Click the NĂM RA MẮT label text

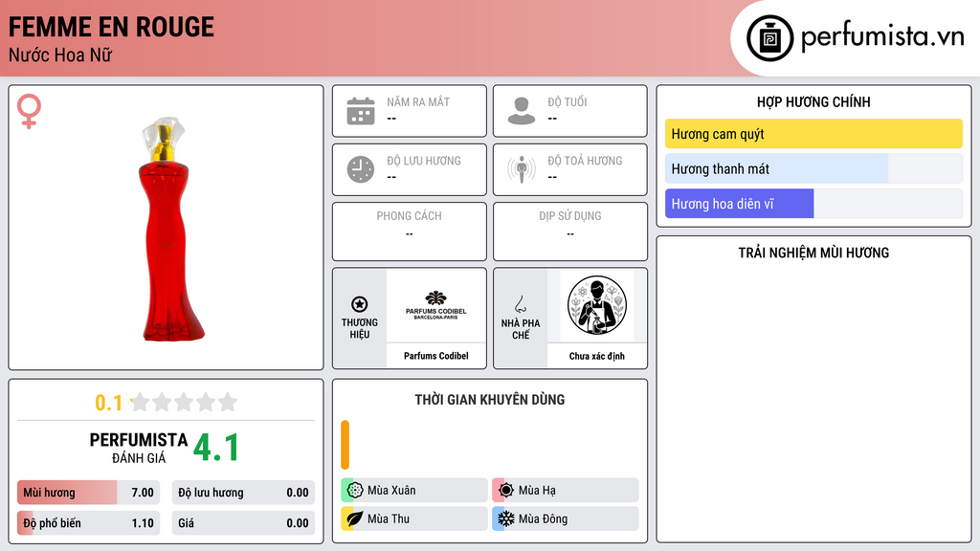click(x=418, y=101)
